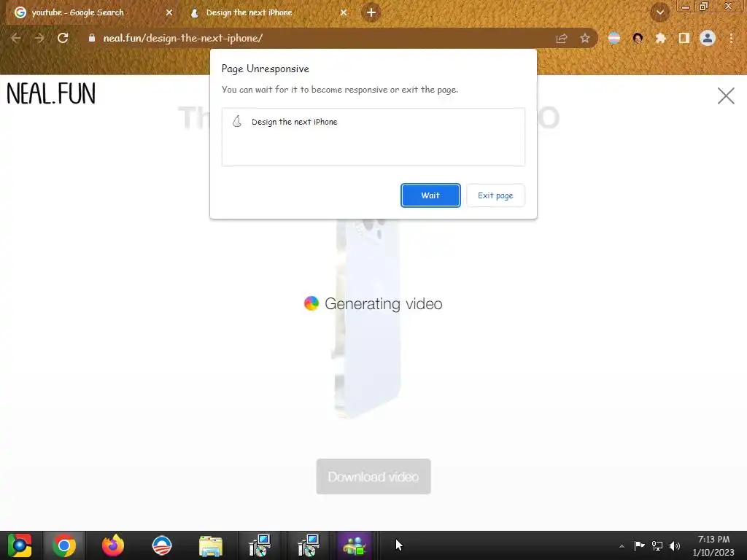The width and height of the screenshot is (747, 560).
Task: Click the Generating video spinner
Action: 311,303
